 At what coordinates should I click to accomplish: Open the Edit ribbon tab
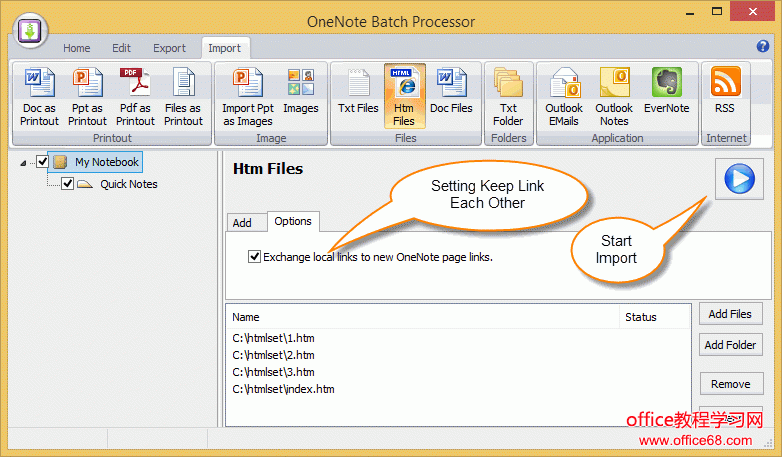[x=121, y=48]
